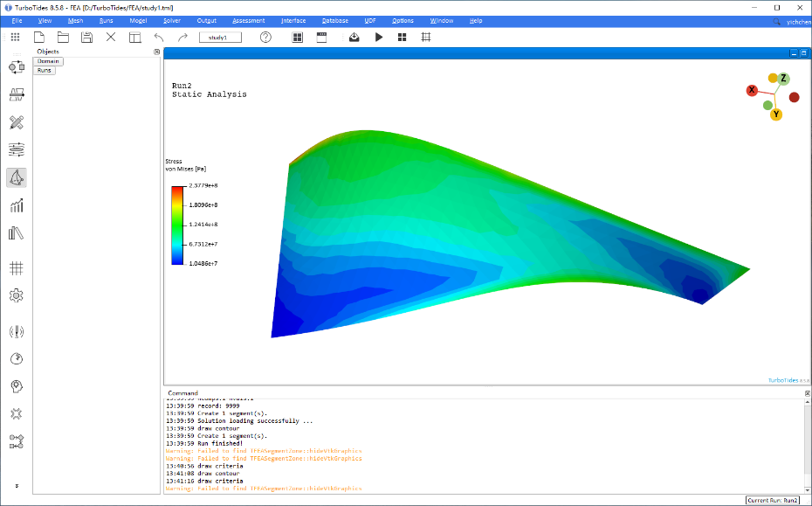Image resolution: width=812 pixels, height=506 pixels.
Task: Open the View menu
Action: point(45,21)
